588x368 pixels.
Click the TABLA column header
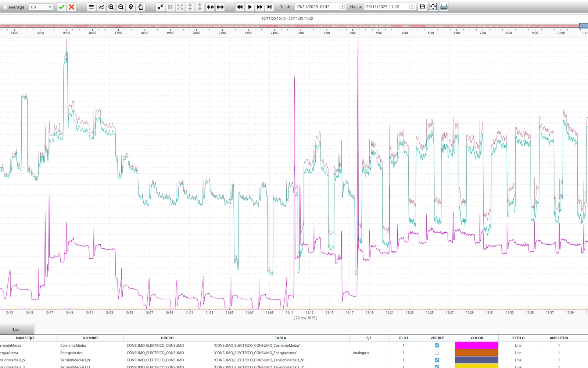280,338
